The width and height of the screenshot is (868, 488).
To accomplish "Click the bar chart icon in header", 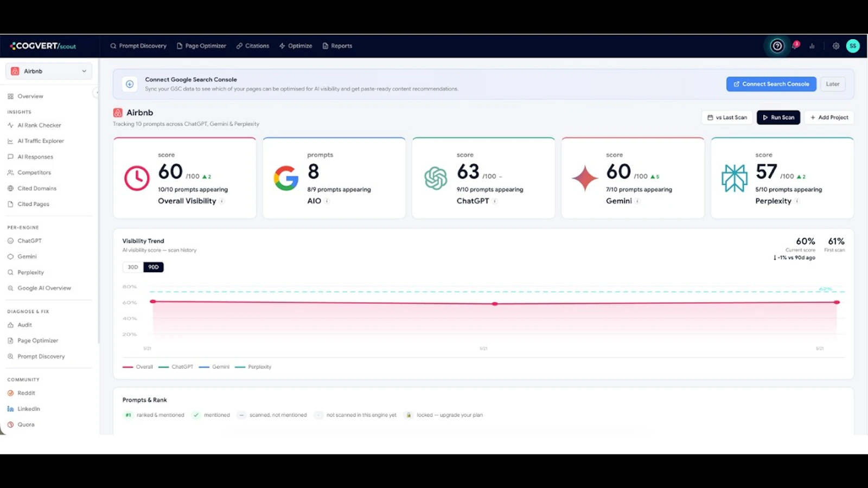I will [812, 46].
